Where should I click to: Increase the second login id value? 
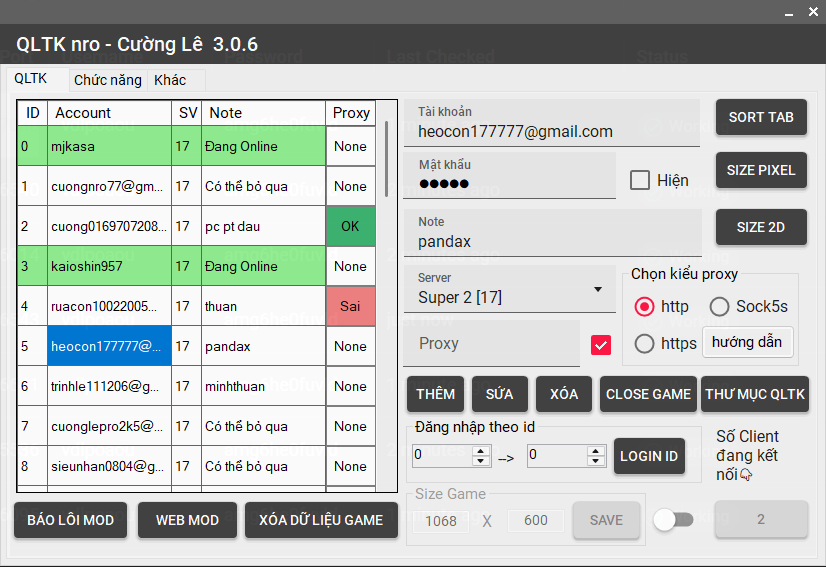pyautogui.click(x=595, y=452)
